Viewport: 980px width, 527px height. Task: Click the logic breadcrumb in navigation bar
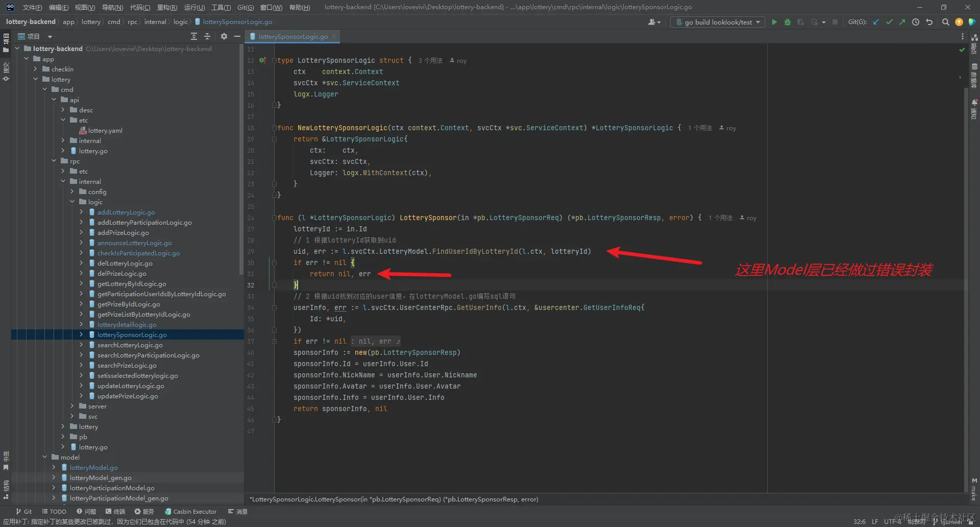181,22
